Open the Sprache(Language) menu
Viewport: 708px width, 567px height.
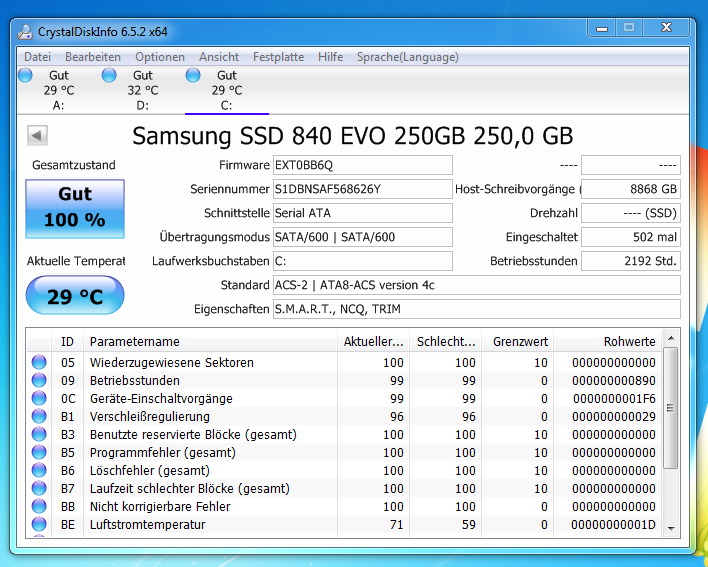tap(408, 57)
